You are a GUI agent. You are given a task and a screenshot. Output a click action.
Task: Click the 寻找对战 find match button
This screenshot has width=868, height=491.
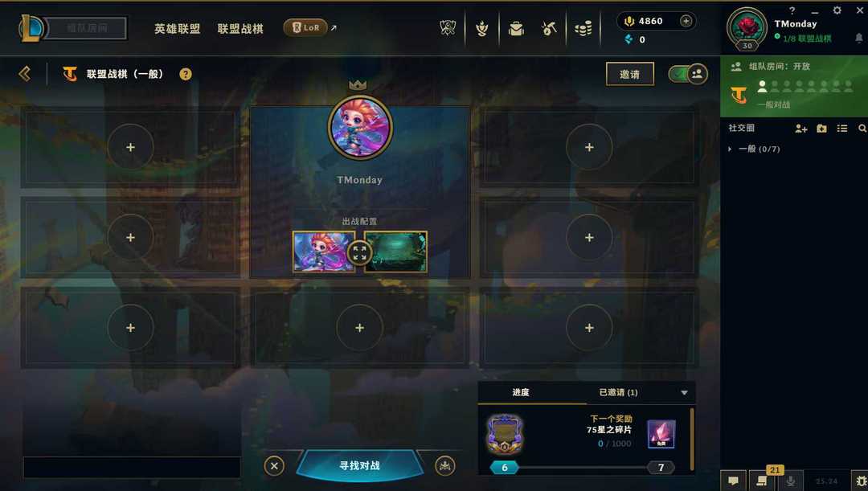click(360, 465)
